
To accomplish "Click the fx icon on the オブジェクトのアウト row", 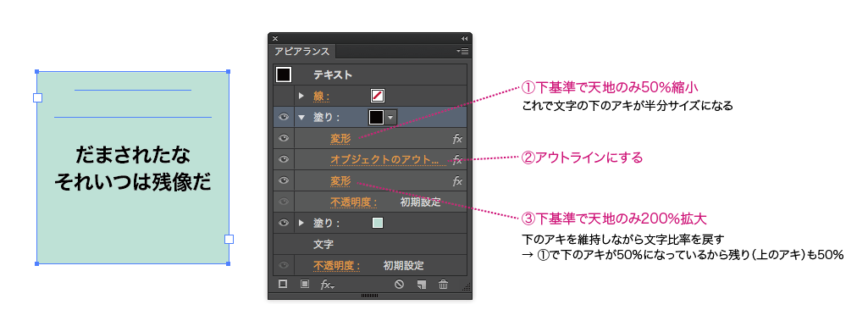I will click(x=457, y=159).
